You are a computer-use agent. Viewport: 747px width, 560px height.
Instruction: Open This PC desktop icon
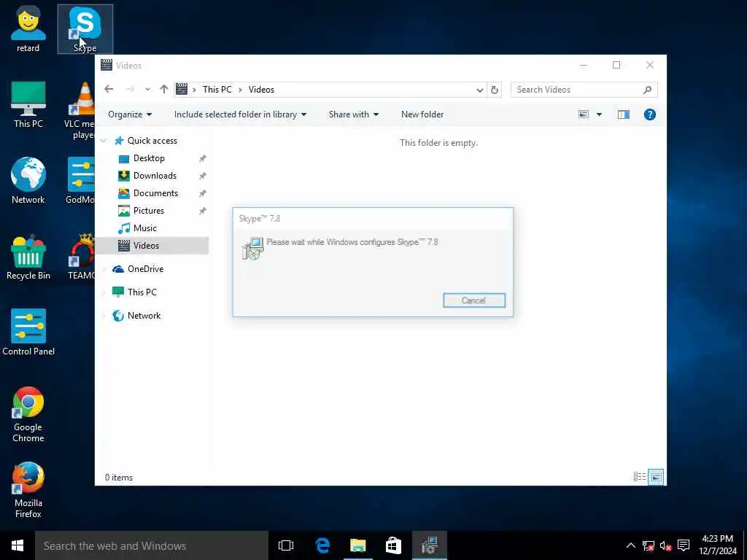(28, 105)
